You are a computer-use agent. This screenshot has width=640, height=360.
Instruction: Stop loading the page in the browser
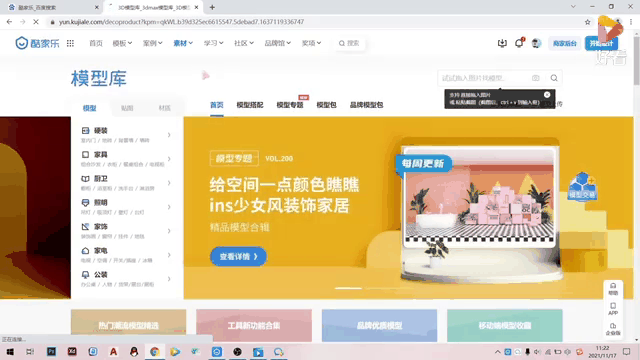click(x=36, y=22)
